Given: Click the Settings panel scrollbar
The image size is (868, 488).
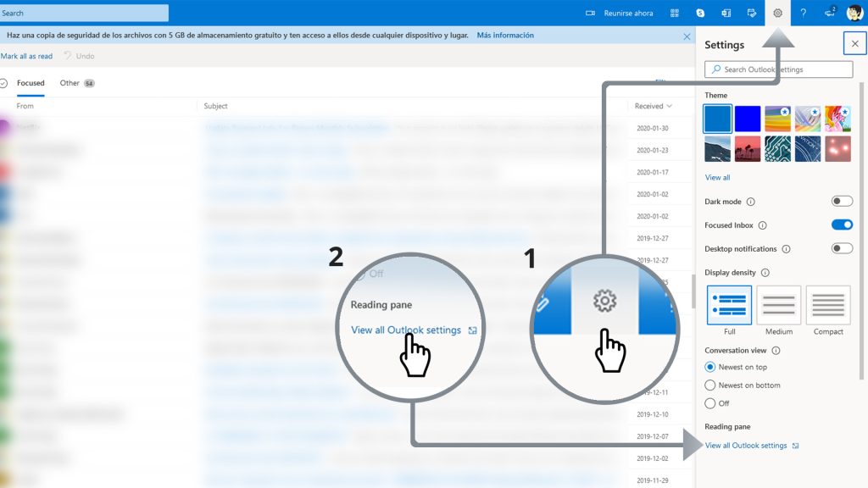Looking at the screenshot, I should coord(861,230).
